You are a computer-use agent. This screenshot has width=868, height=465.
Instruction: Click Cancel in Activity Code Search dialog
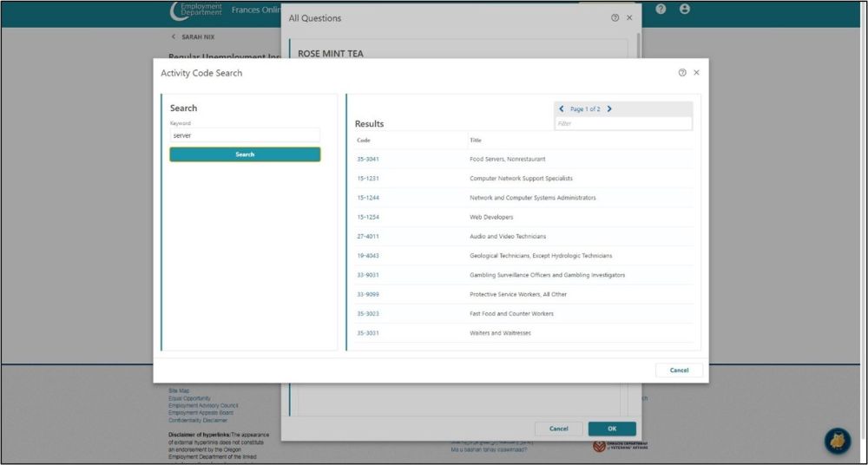679,370
